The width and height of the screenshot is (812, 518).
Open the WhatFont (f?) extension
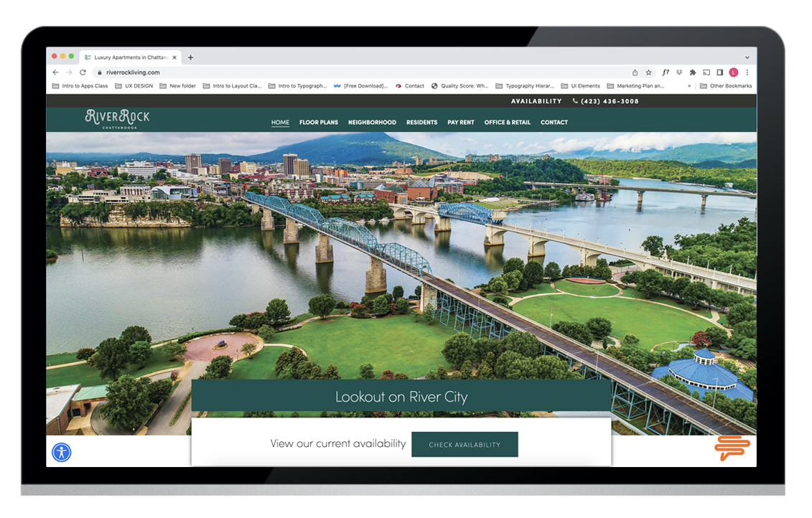tap(666, 72)
